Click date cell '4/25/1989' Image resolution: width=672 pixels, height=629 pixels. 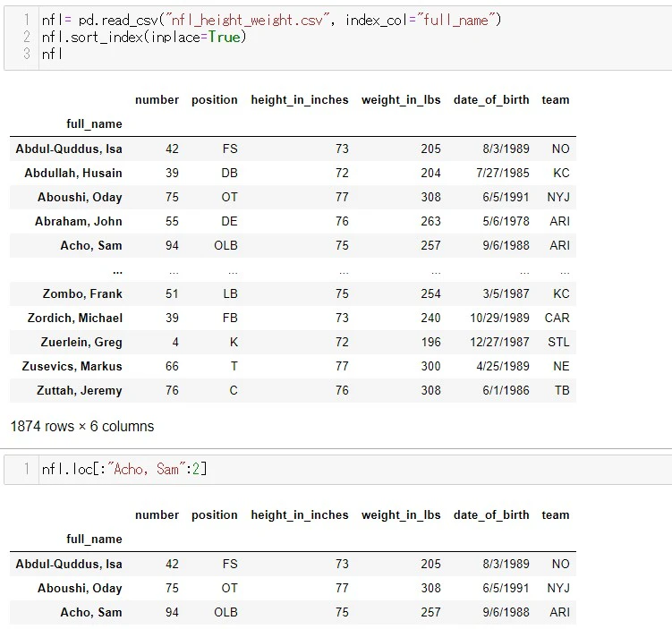click(x=503, y=366)
